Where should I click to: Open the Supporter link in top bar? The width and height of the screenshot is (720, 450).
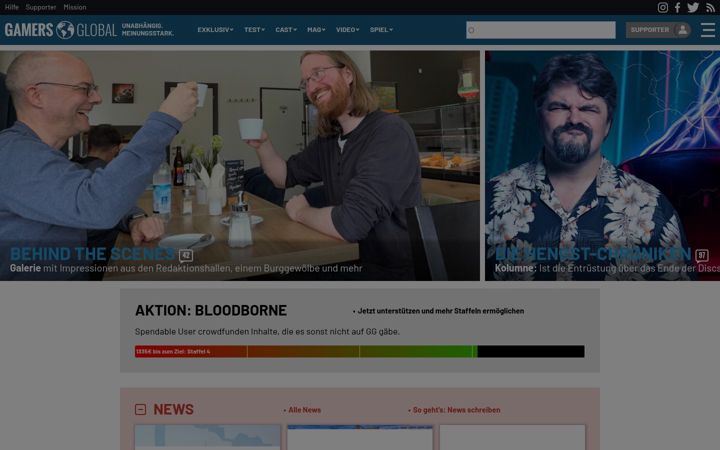click(x=41, y=7)
